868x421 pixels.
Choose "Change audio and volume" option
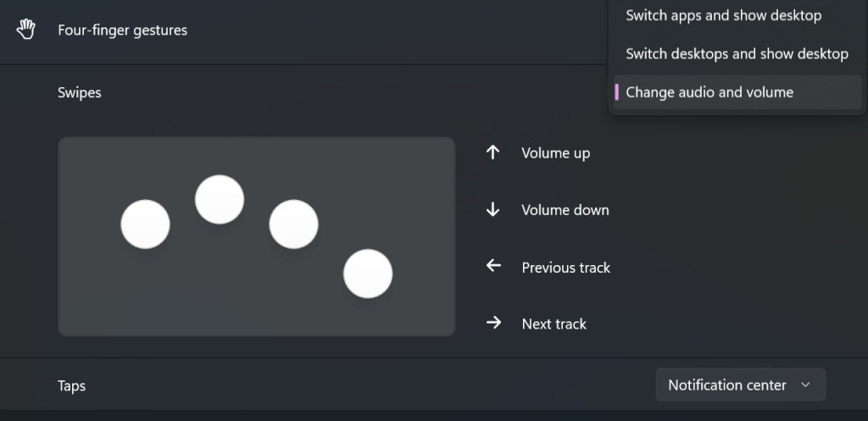pyautogui.click(x=709, y=92)
